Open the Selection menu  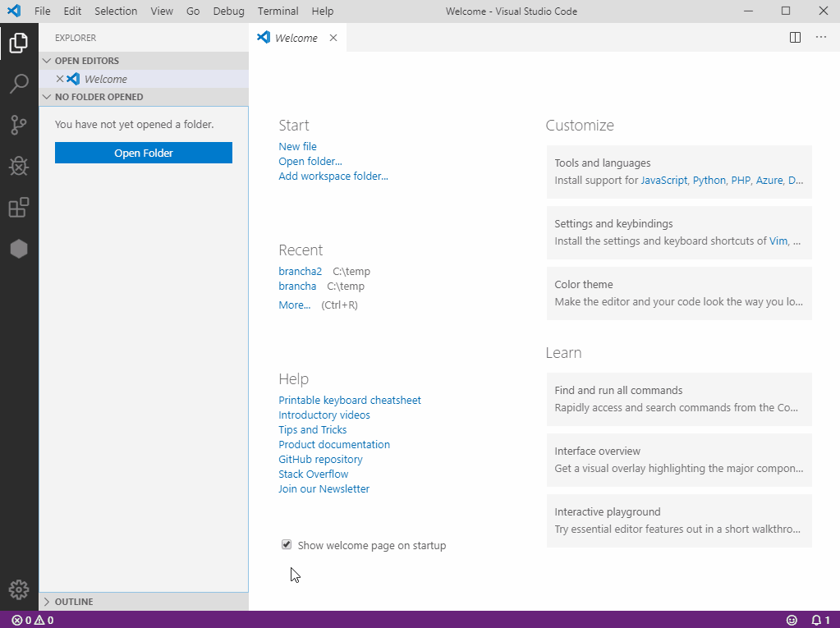[x=116, y=11]
